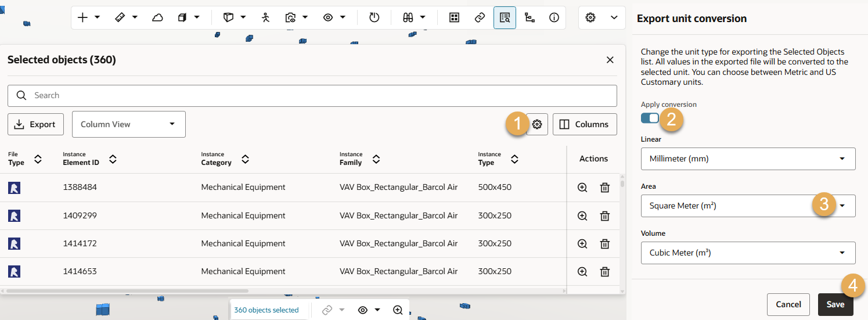Toggle the Apply conversion switch
868x320 pixels.
[x=650, y=118]
